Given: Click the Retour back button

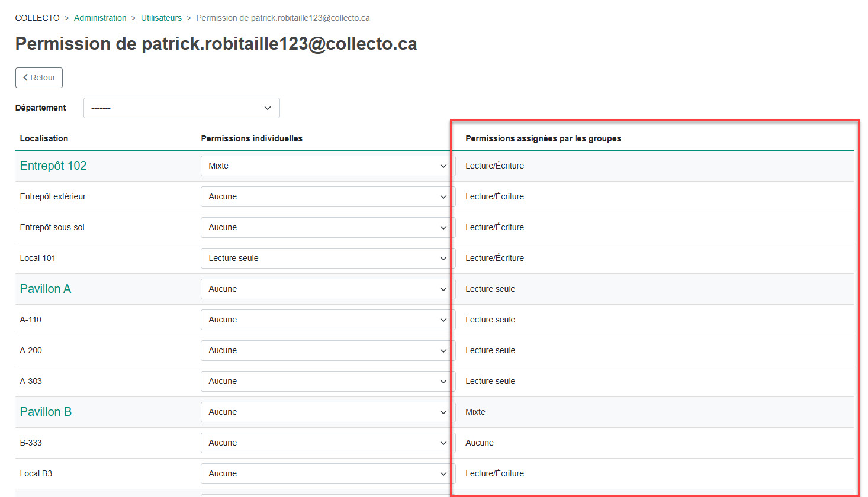Looking at the screenshot, I should click(39, 78).
